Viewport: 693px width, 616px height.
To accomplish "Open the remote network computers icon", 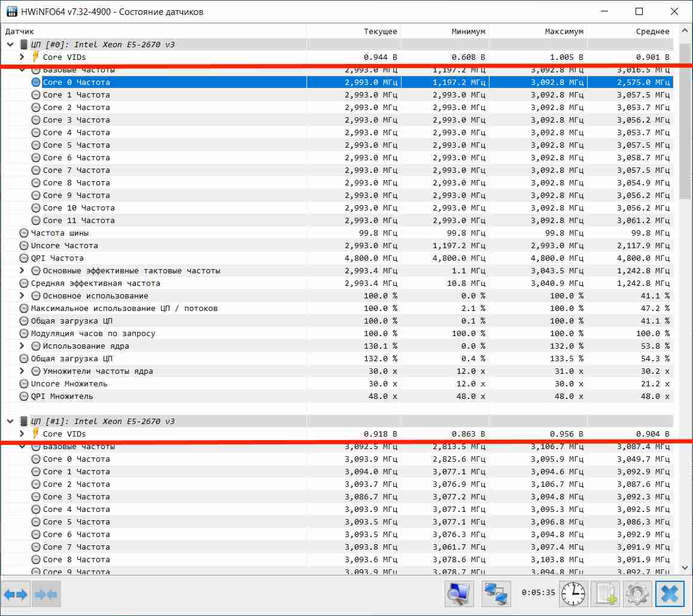I will (x=496, y=594).
